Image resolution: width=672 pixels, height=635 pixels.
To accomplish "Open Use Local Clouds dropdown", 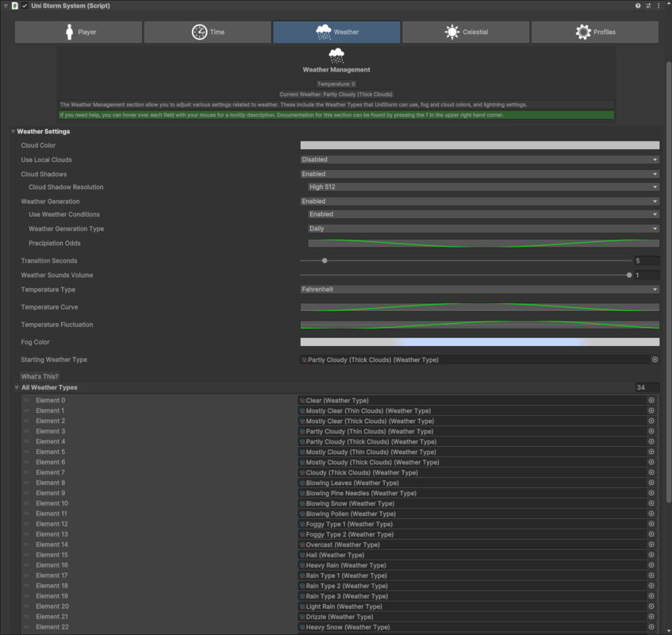I will tap(479, 160).
